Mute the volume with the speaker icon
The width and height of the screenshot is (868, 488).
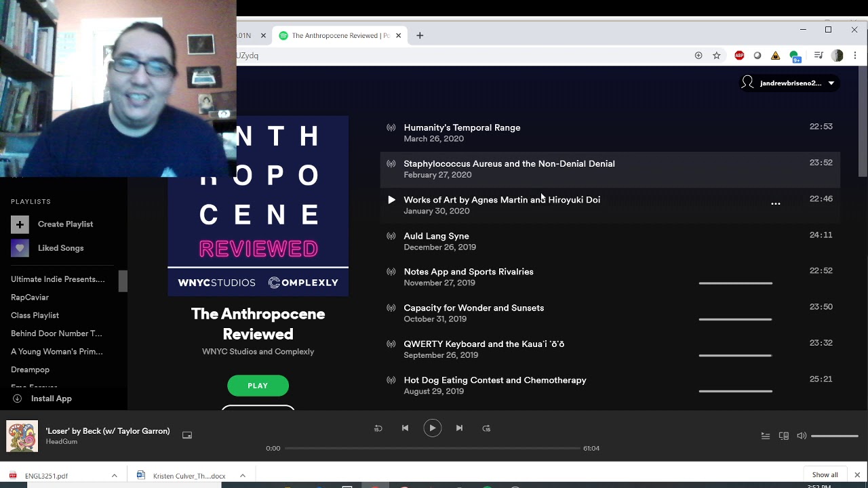click(802, 436)
